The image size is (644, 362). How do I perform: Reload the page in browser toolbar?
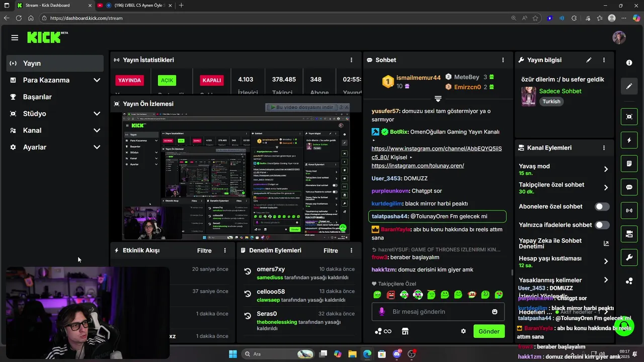(18, 18)
